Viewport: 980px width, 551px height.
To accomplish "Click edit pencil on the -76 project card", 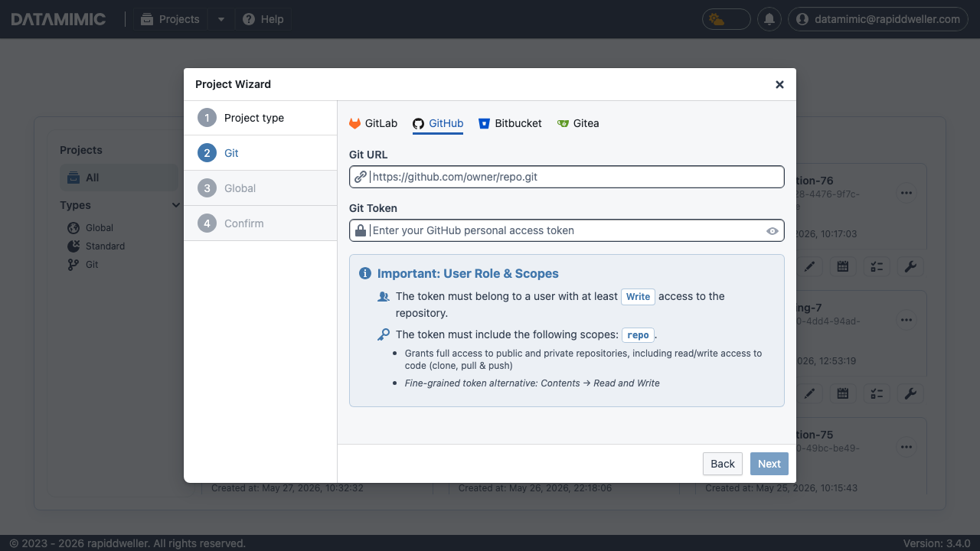I will [x=809, y=266].
